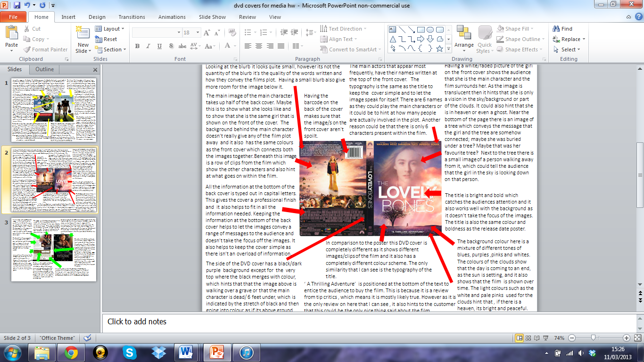
Task: Open the Text Direction dropdown
Action: click(x=343, y=29)
